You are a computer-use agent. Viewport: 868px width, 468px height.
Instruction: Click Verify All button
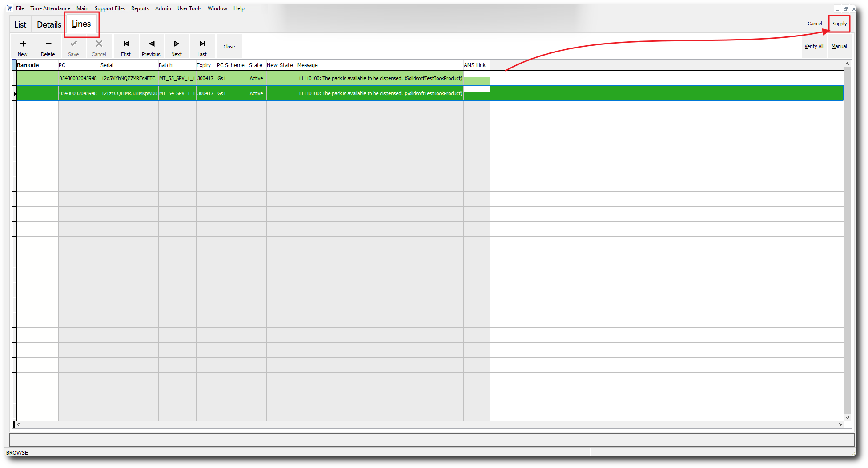[x=814, y=46]
